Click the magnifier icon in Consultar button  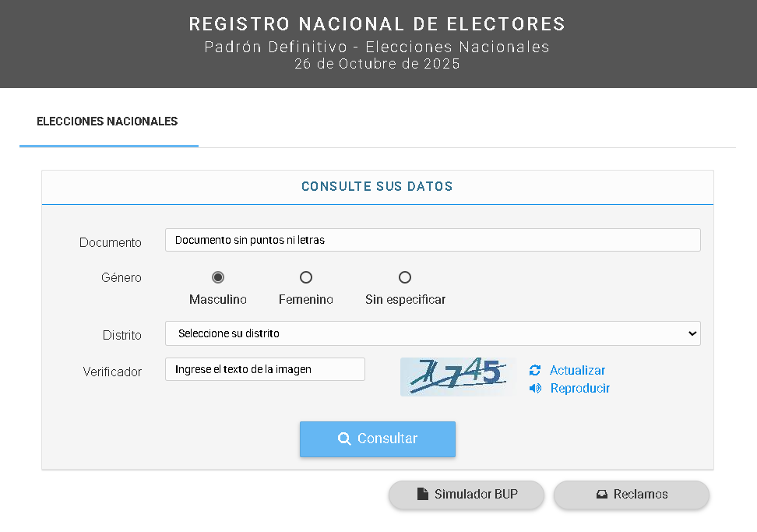pyautogui.click(x=344, y=439)
